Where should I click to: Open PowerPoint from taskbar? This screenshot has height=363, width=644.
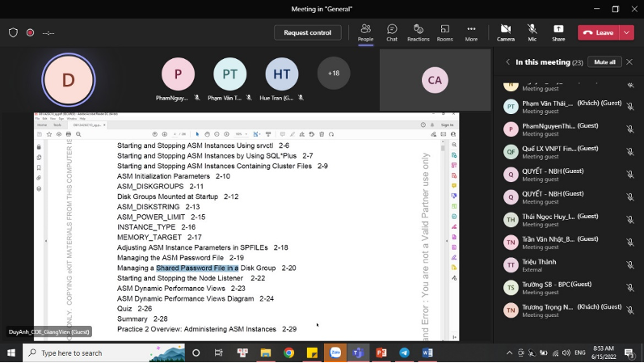tap(381, 352)
